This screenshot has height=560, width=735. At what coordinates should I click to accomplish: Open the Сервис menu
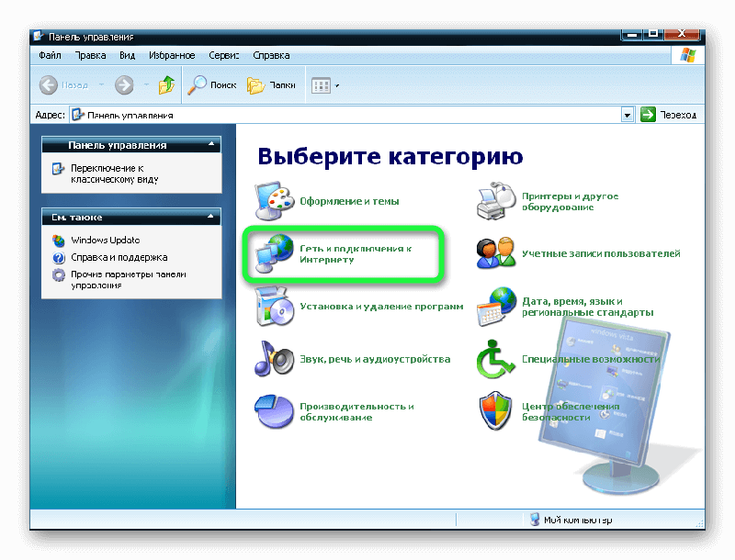click(x=223, y=55)
